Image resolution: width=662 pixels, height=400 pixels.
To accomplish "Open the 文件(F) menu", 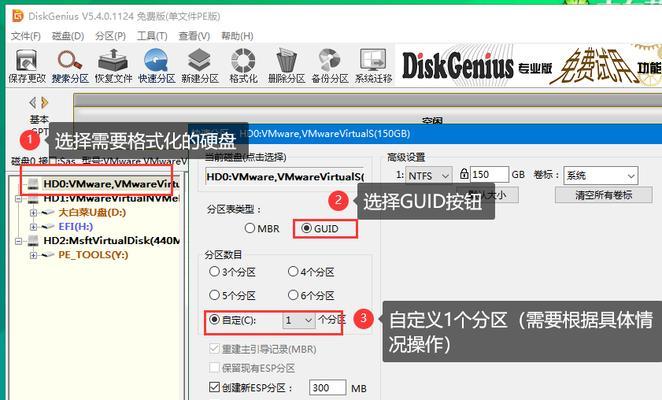I will coord(26,36).
